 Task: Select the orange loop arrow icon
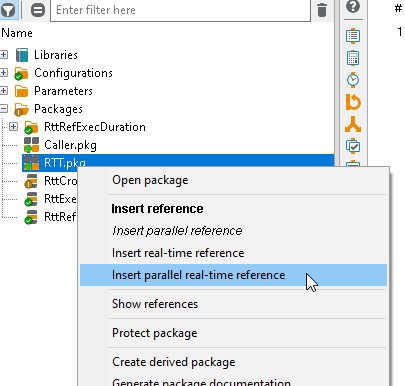tap(353, 102)
